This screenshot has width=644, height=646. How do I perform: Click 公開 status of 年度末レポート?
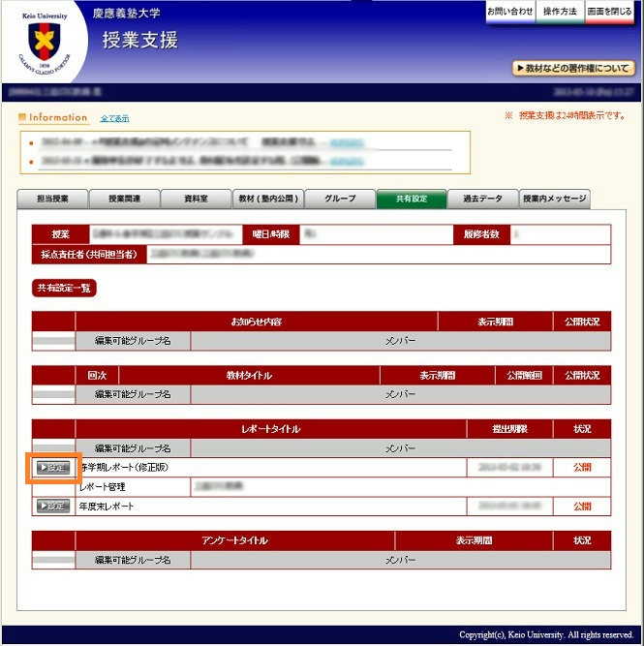(581, 507)
